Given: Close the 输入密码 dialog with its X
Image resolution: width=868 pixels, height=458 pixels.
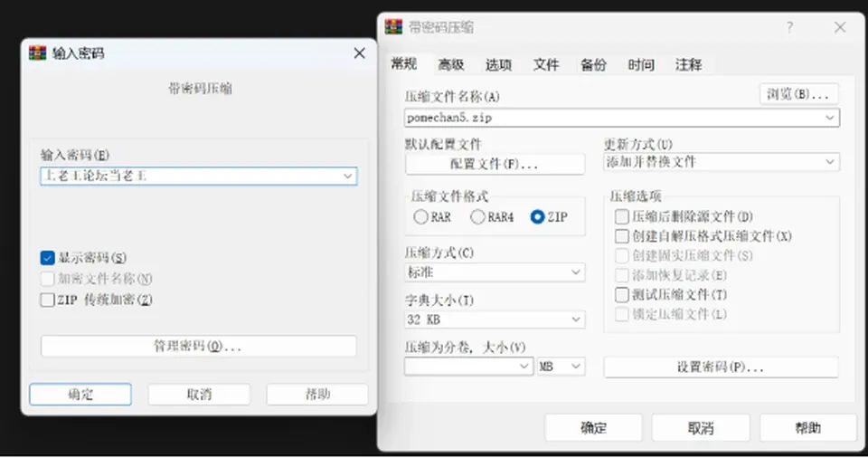Looking at the screenshot, I should point(359,53).
